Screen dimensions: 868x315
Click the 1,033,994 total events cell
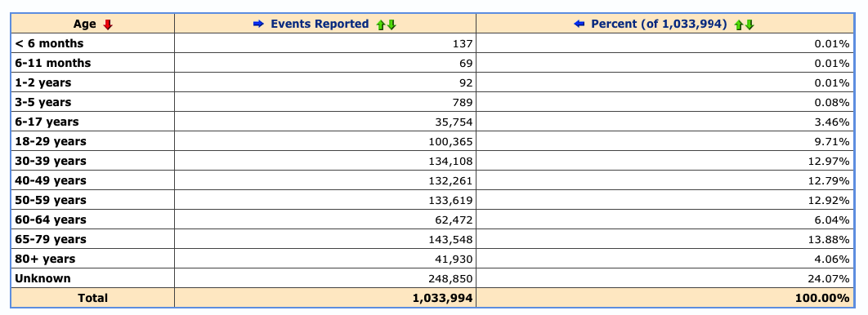coord(325,298)
